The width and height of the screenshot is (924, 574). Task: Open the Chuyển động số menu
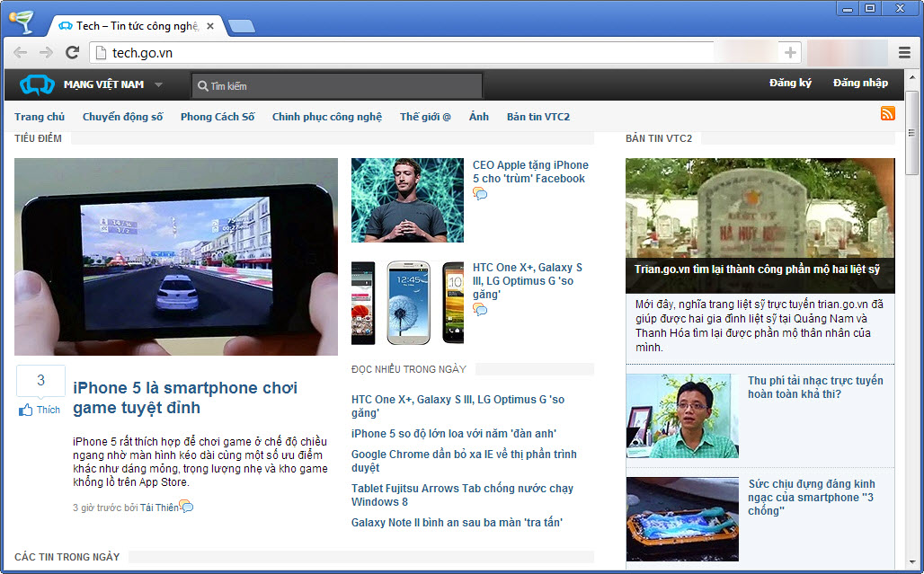(123, 117)
